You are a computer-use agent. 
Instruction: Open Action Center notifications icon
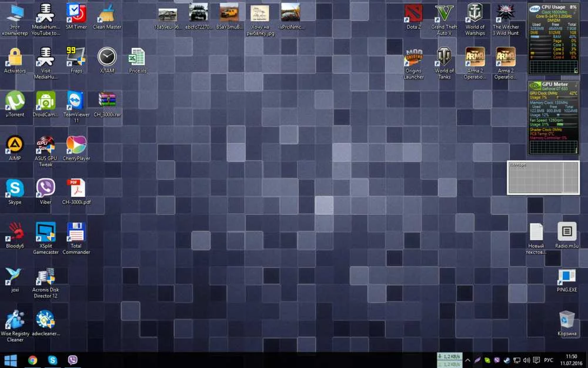(536, 360)
